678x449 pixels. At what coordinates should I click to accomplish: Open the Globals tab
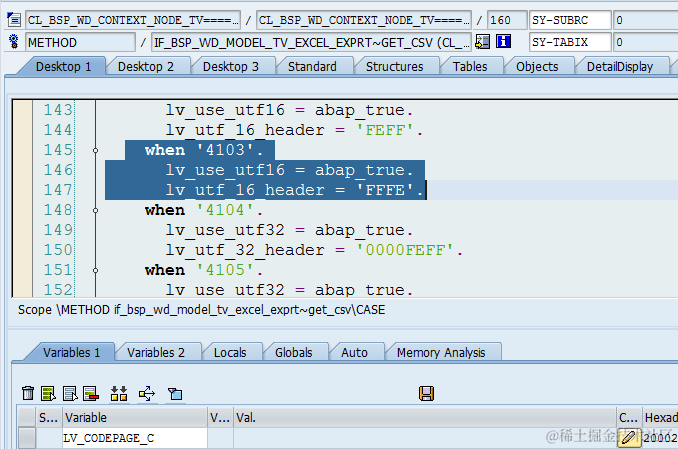click(294, 353)
